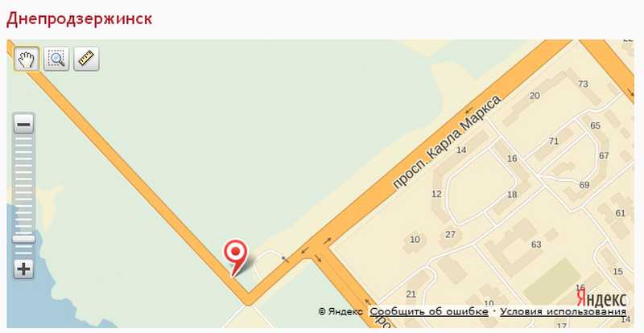The height and width of the screenshot is (333, 644).
Task: Click building number 73 on map
Action: (583, 84)
